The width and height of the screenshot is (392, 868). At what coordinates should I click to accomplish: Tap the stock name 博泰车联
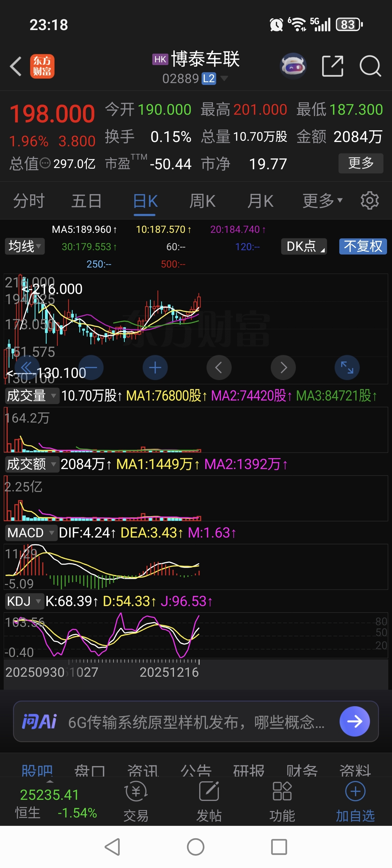pos(205,59)
